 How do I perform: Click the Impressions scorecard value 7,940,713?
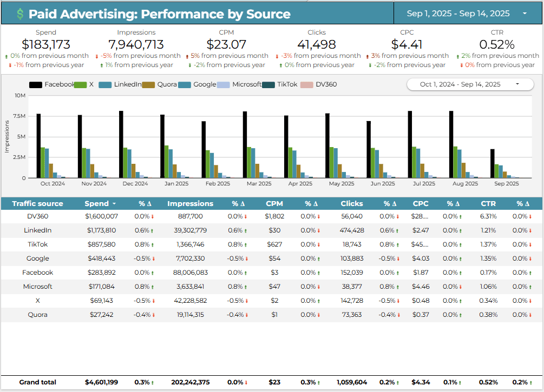coord(136,44)
